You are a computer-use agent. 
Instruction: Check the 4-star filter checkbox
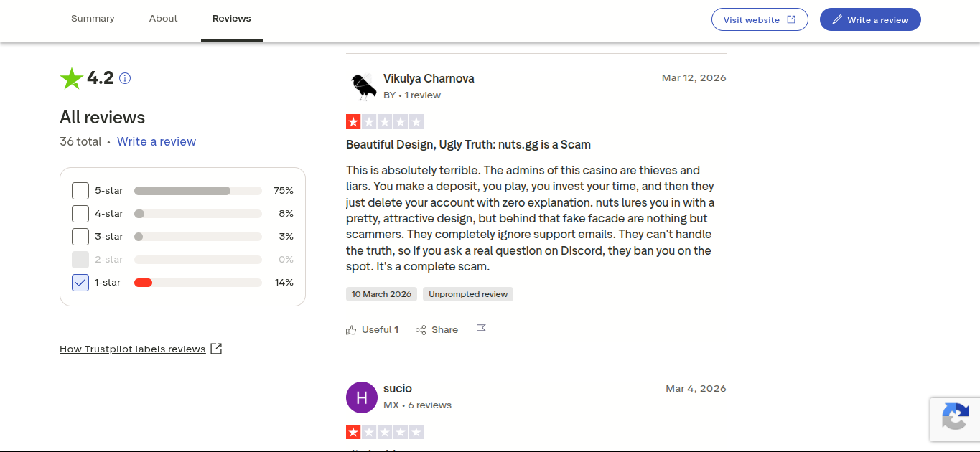[x=80, y=214]
